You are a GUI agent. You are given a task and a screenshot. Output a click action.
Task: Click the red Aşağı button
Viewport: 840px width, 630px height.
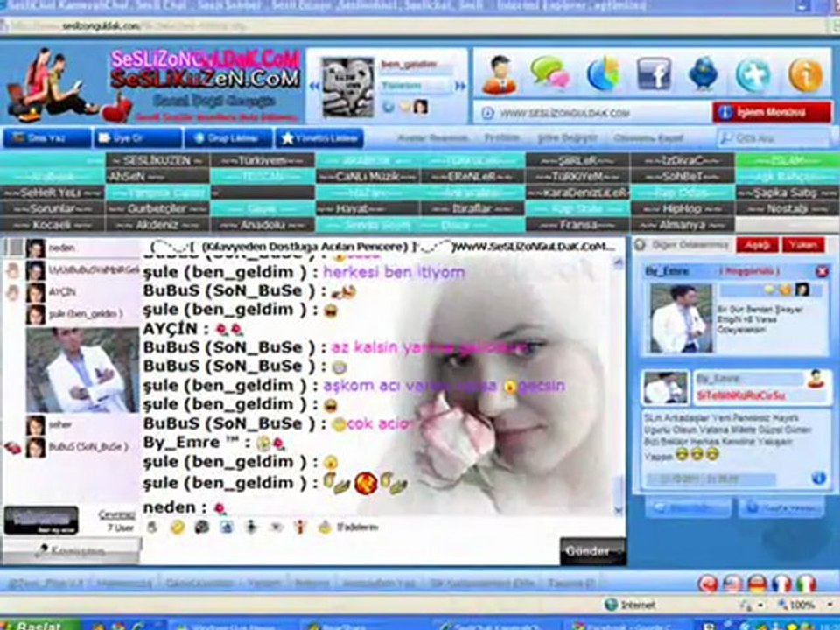(x=757, y=245)
